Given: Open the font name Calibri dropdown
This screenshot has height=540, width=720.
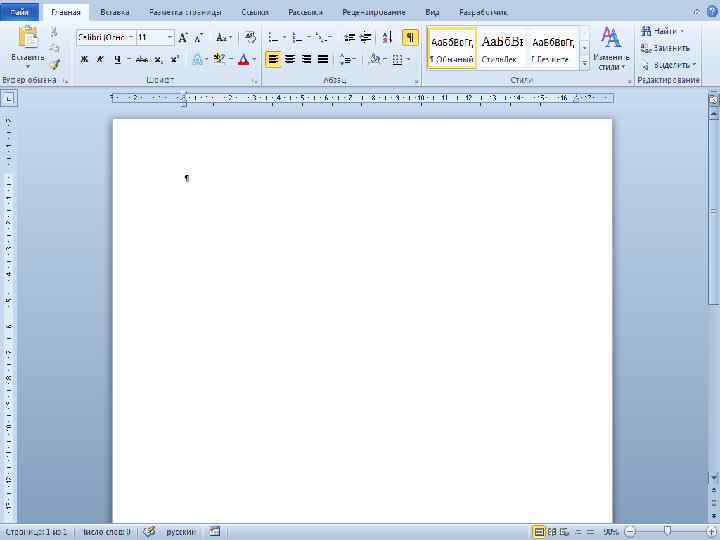Looking at the screenshot, I should [131, 37].
